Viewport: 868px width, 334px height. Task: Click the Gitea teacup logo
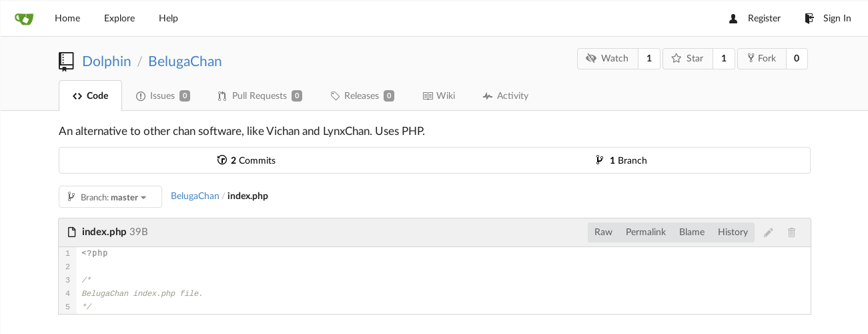click(24, 18)
